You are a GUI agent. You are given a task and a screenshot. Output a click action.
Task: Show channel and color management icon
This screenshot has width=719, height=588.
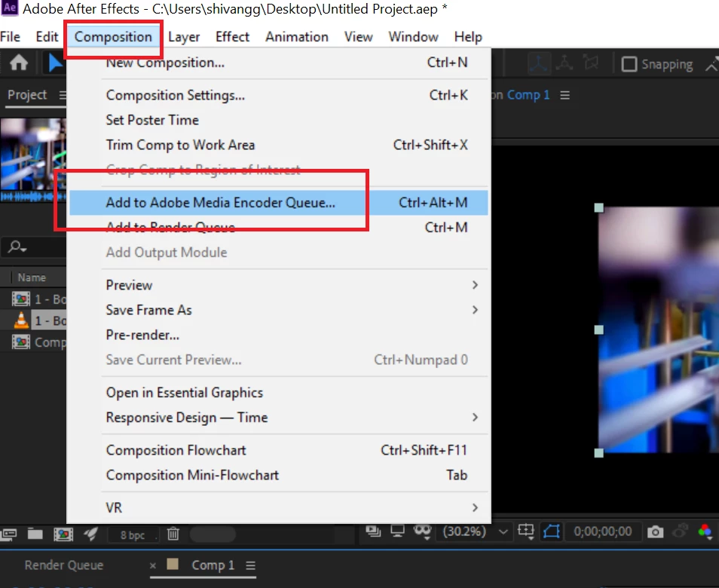coord(705,531)
